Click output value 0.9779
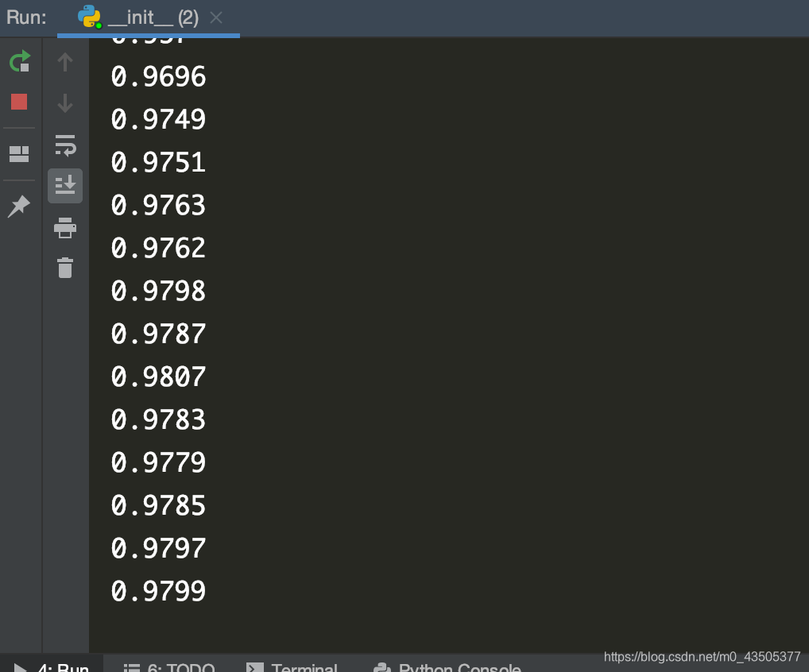Viewport: 809px width, 672px height. [x=158, y=462]
